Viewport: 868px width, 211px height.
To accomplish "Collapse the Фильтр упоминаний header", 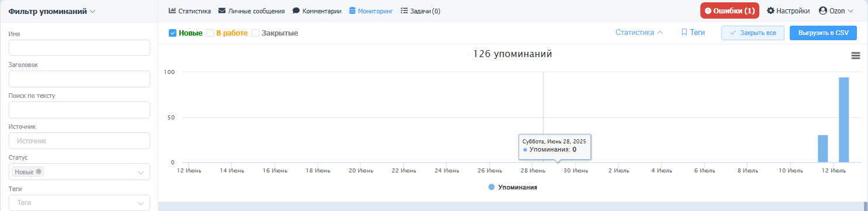I will (52, 11).
